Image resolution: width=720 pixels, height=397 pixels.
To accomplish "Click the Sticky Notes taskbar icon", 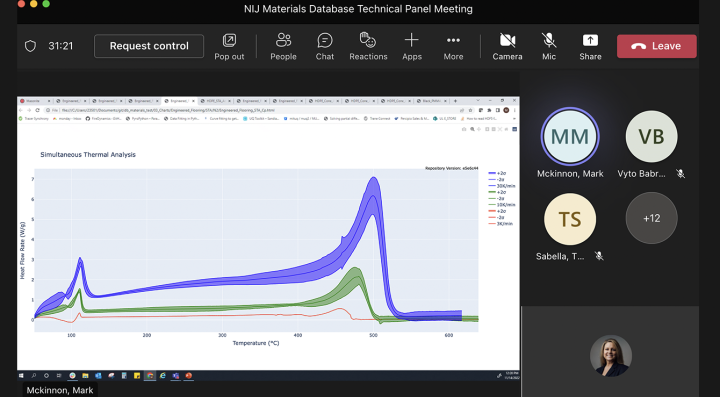I will [137, 375].
